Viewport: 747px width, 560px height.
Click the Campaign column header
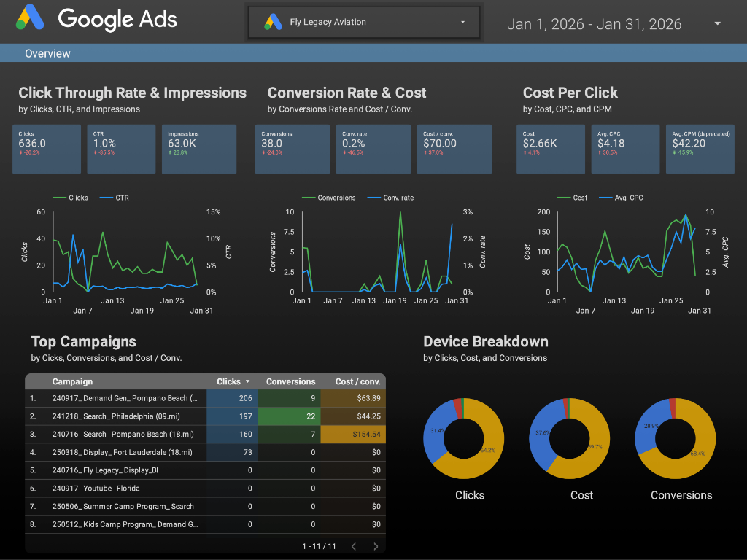click(72, 381)
